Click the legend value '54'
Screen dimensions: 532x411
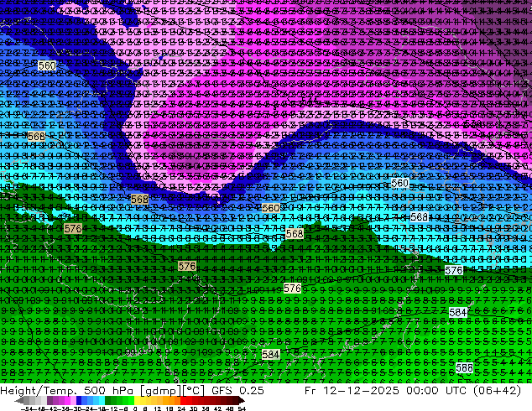[242, 408]
